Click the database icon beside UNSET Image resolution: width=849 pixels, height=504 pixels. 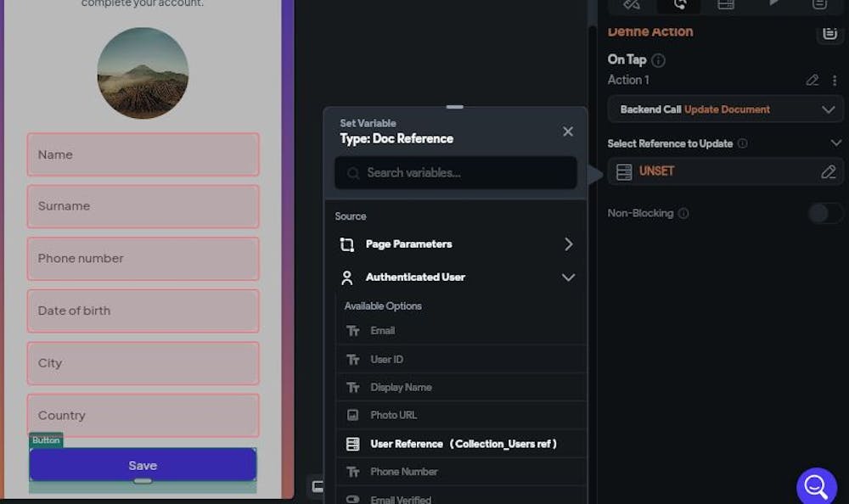(624, 171)
